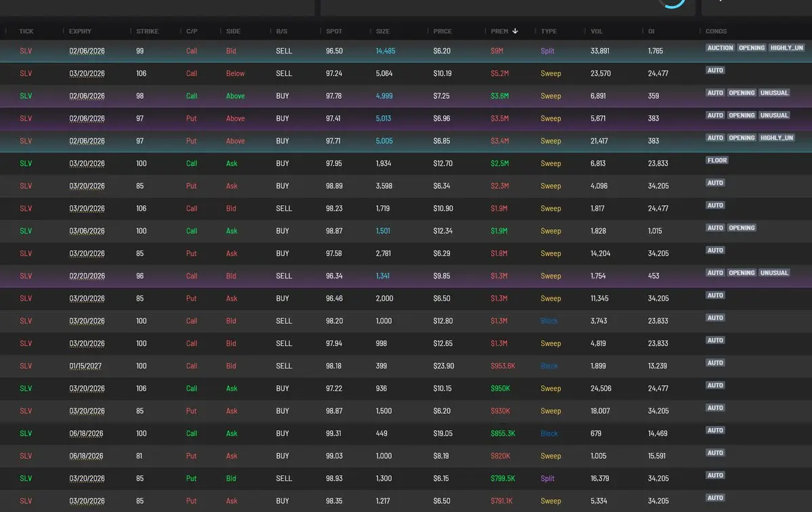This screenshot has height=512, width=812.
Task: Sort by the SIZE column header
Action: tap(384, 31)
